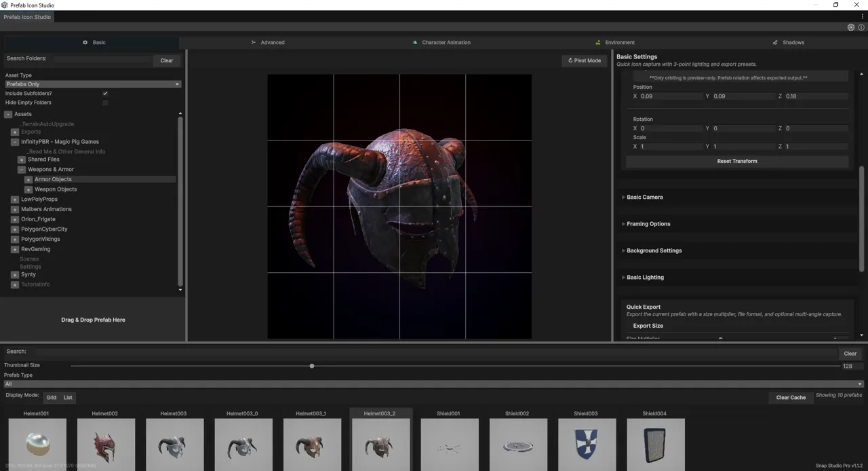Select the Shield004 thumbnail

[x=655, y=445]
